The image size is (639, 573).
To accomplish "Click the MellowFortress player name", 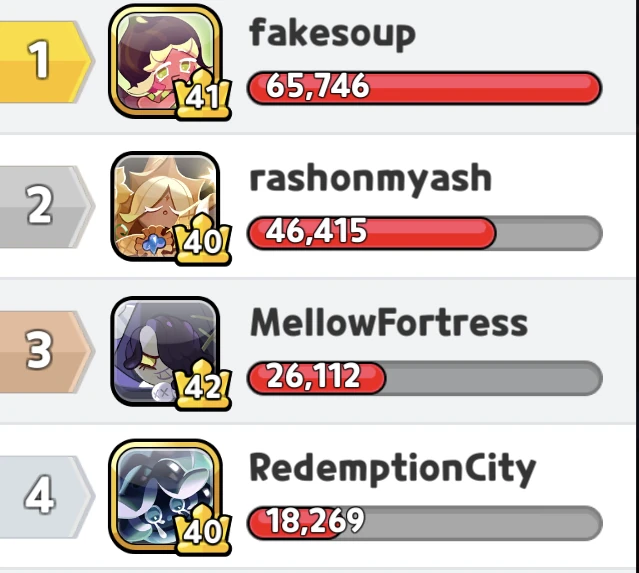I will (x=389, y=323).
